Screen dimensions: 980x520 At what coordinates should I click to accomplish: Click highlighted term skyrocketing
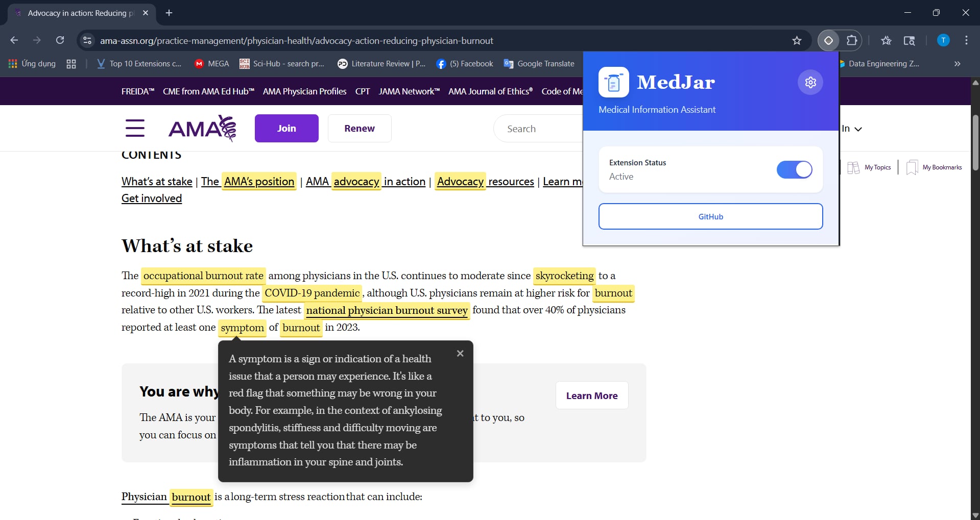[x=564, y=276]
